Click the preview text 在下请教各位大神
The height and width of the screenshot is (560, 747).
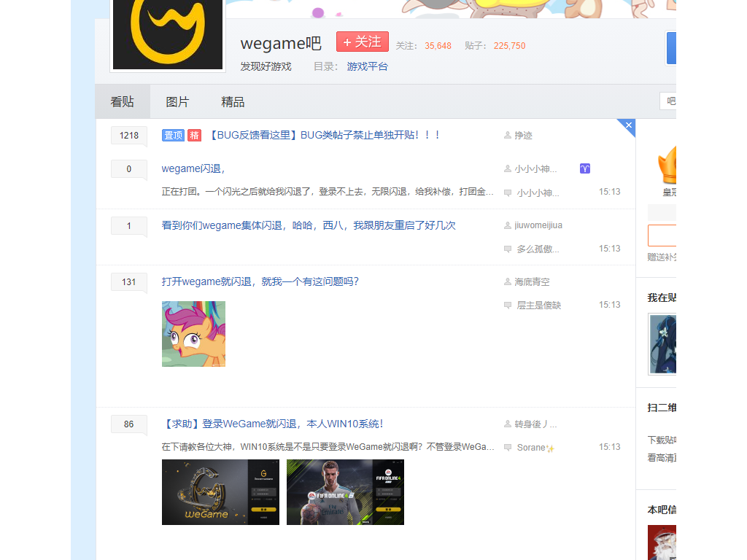click(x=328, y=447)
